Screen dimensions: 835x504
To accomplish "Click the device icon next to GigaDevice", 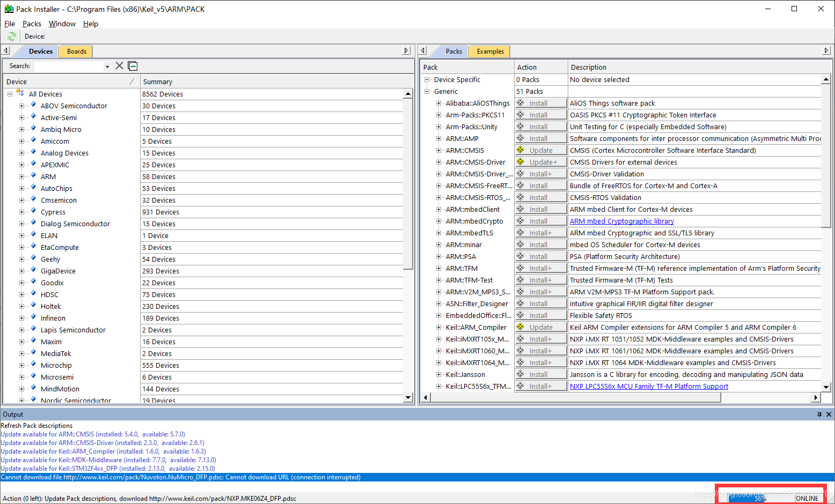I will (33, 270).
